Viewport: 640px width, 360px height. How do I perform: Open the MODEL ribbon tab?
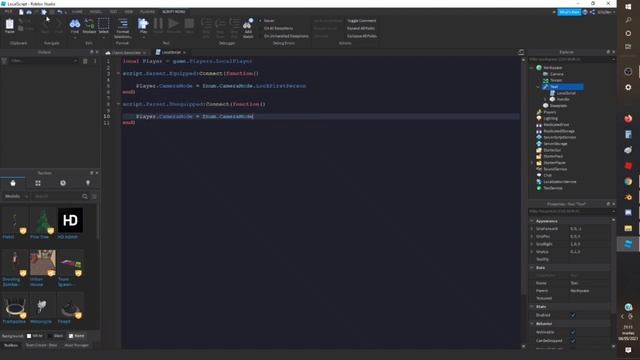point(96,12)
